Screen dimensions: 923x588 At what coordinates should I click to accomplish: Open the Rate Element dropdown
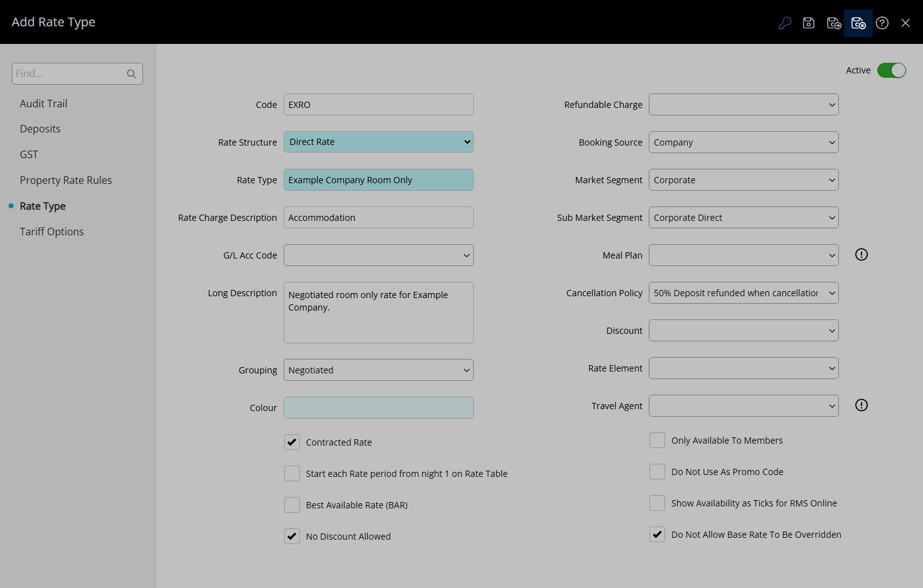pos(744,368)
